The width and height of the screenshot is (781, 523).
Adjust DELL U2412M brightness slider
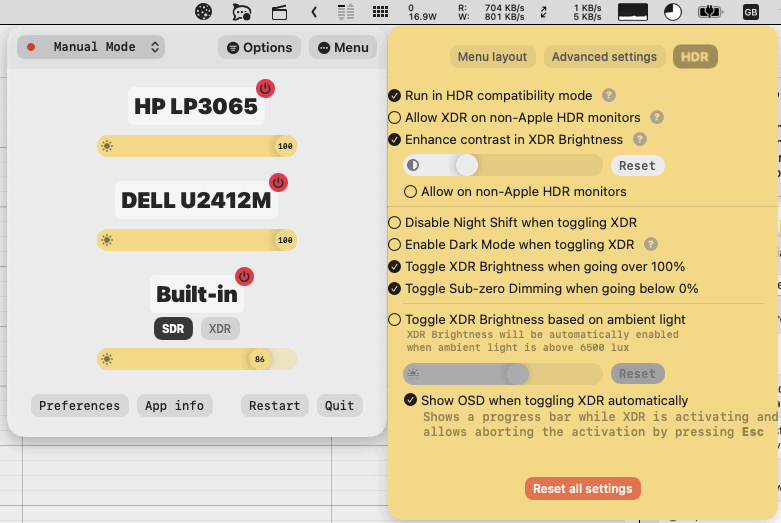197,240
